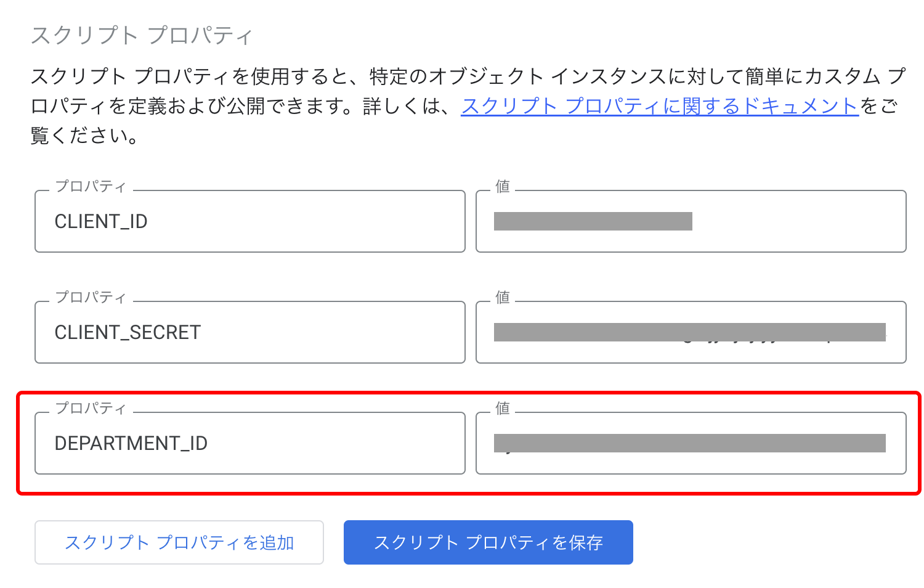Screen dimensions: 924x588
Task: Click the スクリプト プロパティ section heading
Action: [142, 36]
